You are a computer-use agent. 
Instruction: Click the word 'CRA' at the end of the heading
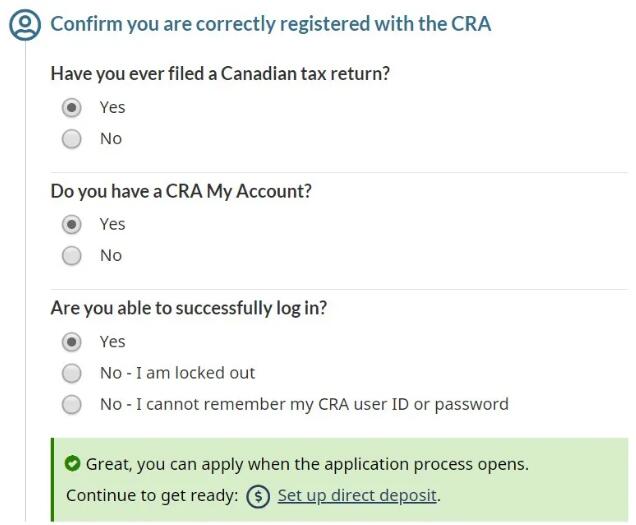(471, 24)
